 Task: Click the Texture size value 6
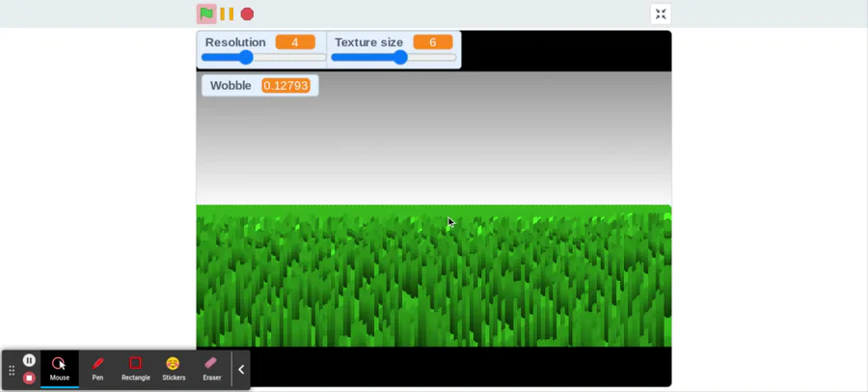(x=432, y=42)
